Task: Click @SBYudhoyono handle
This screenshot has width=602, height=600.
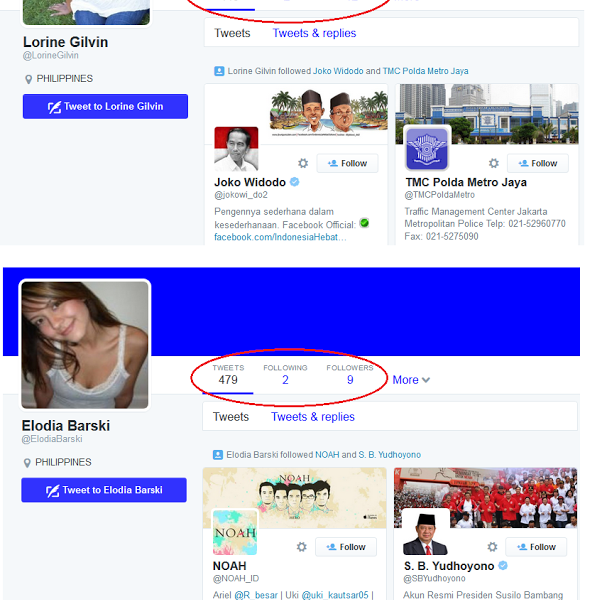Action: click(434, 579)
